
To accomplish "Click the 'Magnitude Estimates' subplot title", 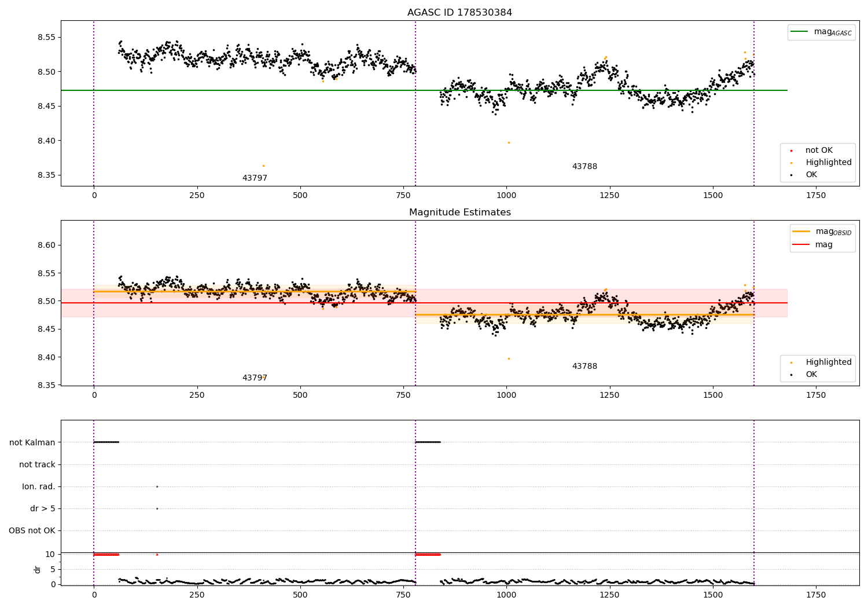I will tap(459, 213).
